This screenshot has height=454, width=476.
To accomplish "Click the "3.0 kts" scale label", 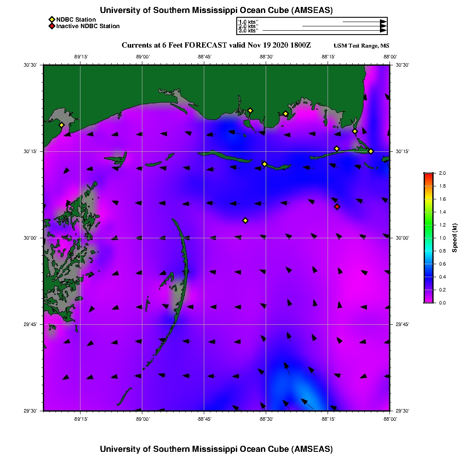I will [248, 31].
